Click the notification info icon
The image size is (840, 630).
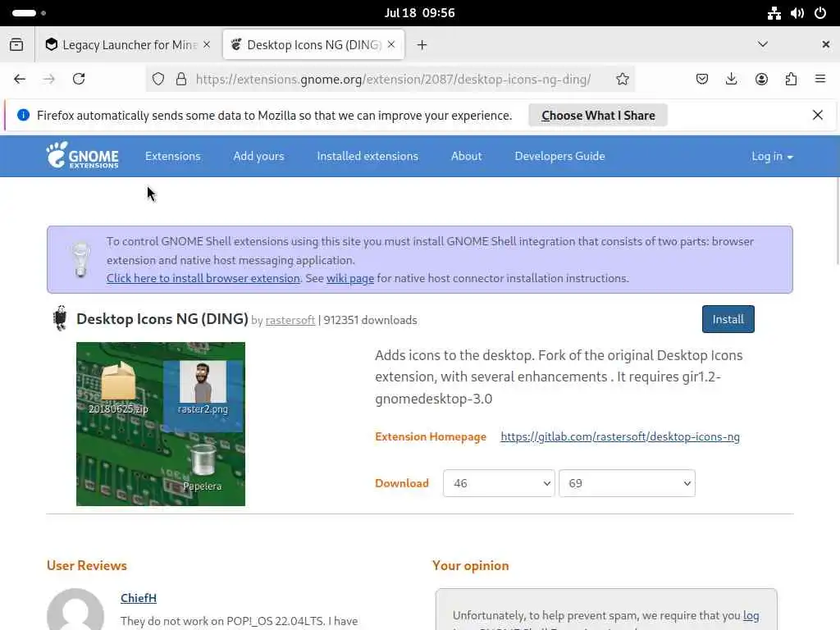click(x=23, y=115)
